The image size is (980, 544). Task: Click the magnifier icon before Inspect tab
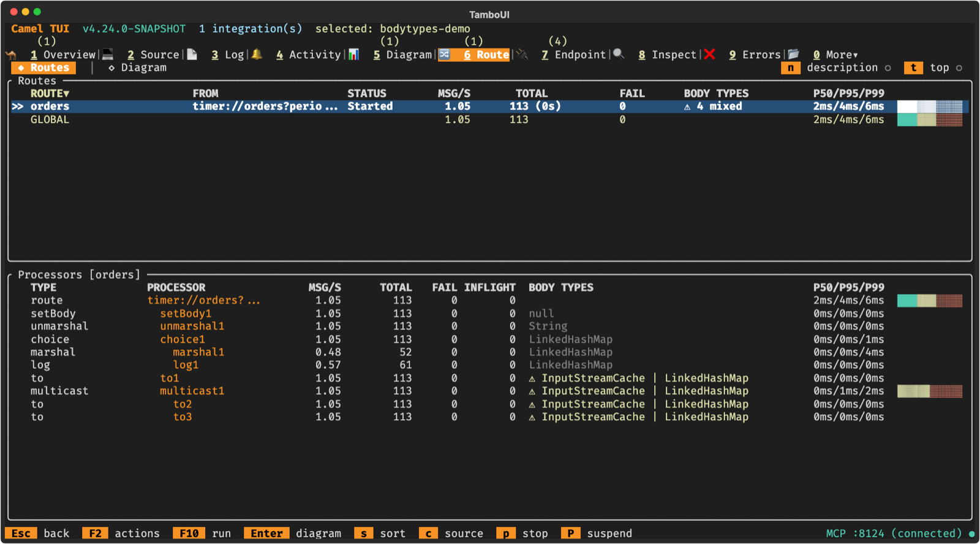pyautogui.click(x=619, y=55)
